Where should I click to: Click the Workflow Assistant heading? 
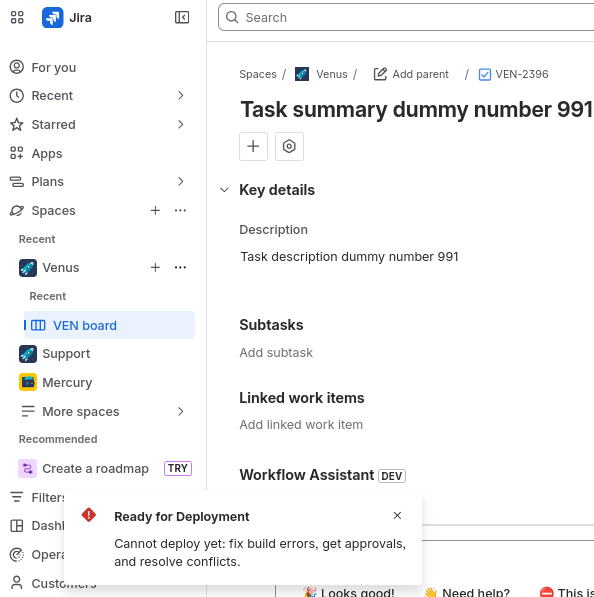click(x=307, y=475)
